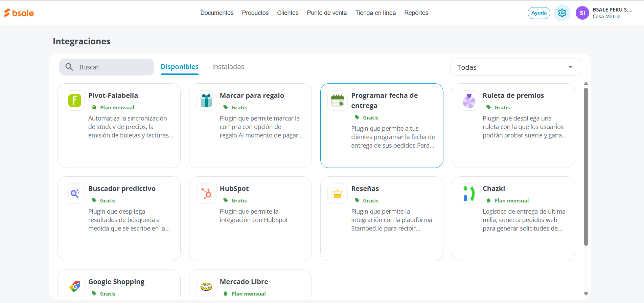Click the Gratis tag icon under Reseñas
This screenshot has width=644, height=303.
click(x=357, y=200)
